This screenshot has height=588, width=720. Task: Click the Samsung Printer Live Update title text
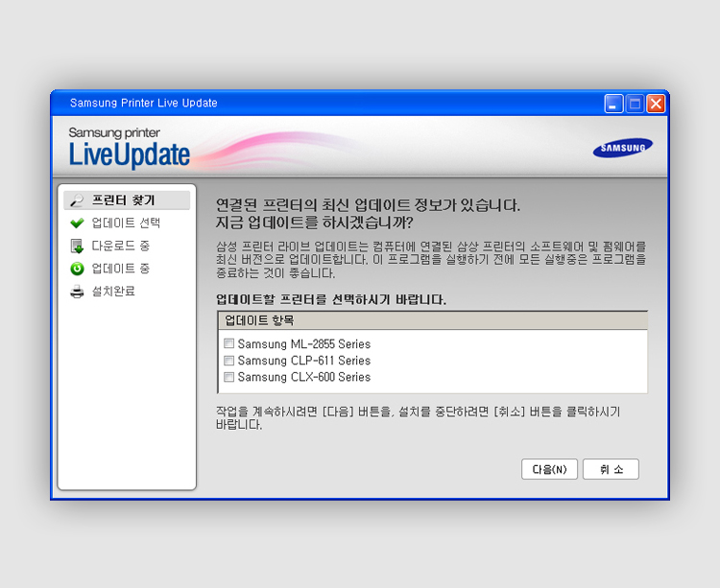tap(144, 103)
